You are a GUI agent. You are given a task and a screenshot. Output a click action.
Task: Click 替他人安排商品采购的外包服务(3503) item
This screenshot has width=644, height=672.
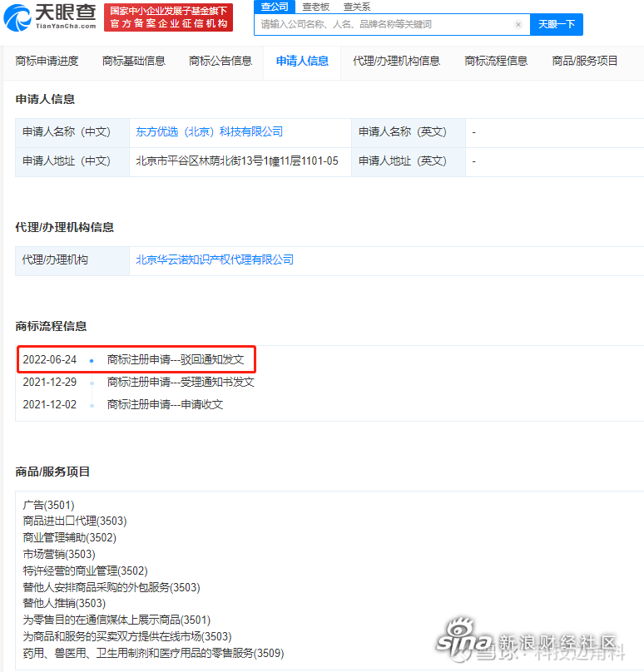tap(111, 587)
